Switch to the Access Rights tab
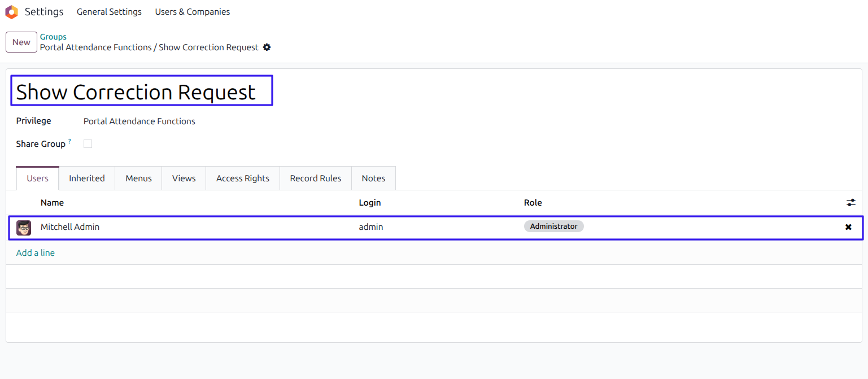The height and width of the screenshot is (379, 868). [243, 178]
